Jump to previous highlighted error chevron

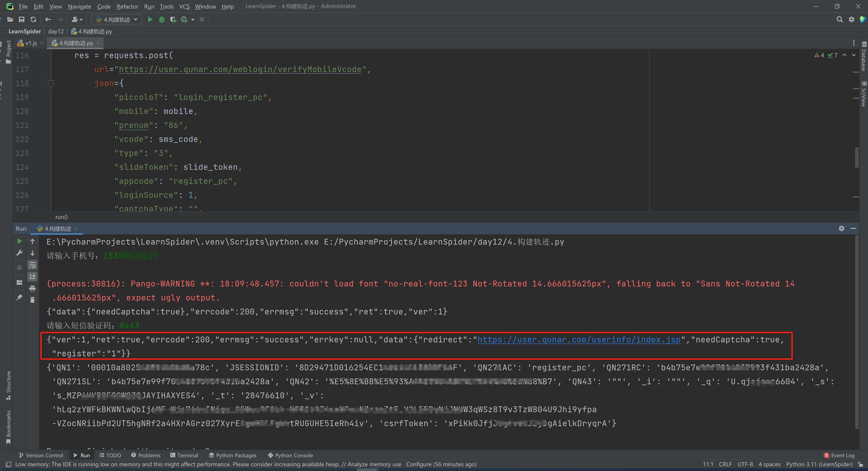(844, 55)
